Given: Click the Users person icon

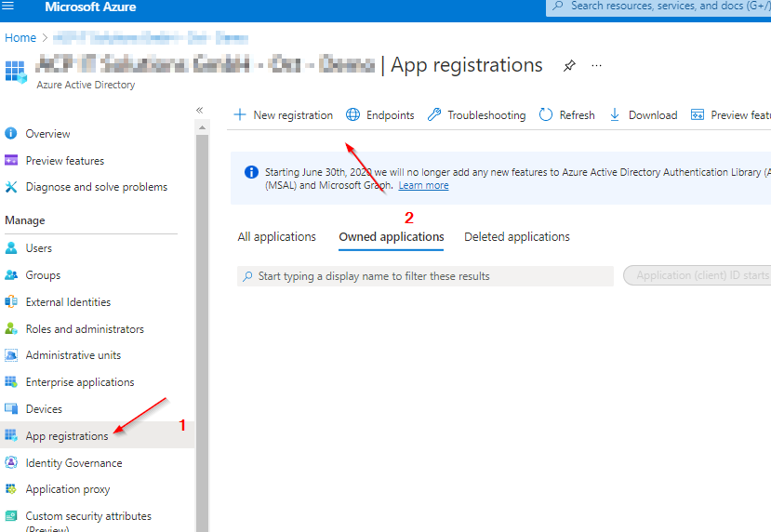Looking at the screenshot, I should pyautogui.click(x=11, y=247).
